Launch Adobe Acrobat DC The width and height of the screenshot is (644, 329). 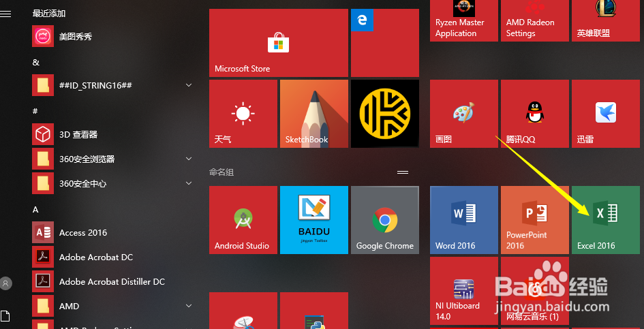[x=113, y=257]
